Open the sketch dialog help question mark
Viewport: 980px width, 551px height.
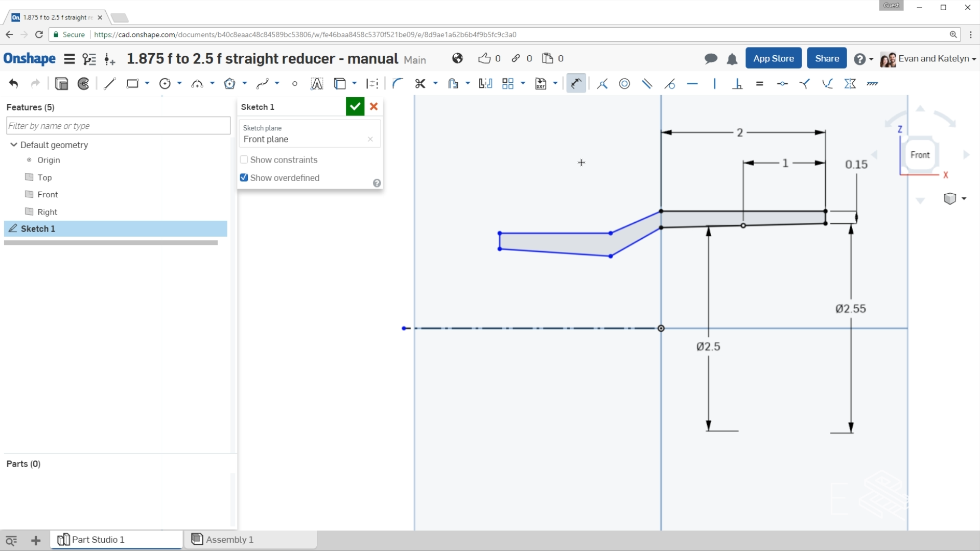(x=377, y=183)
